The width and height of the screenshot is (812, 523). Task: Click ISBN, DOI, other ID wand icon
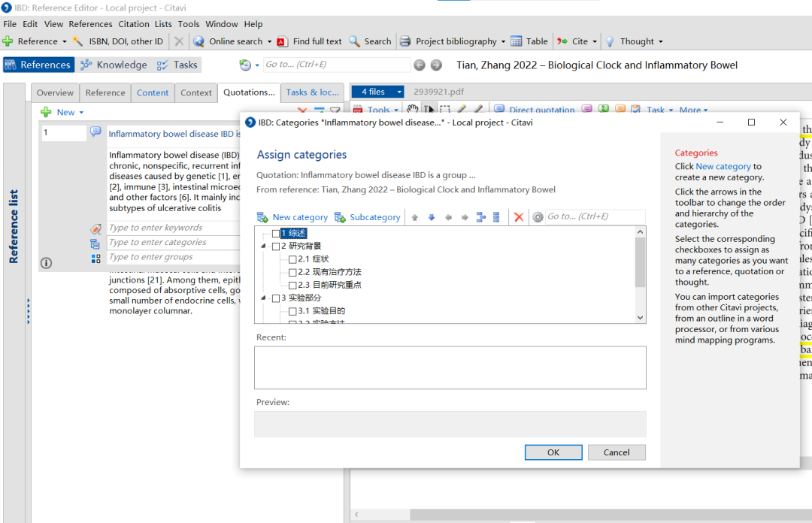tap(77, 41)
